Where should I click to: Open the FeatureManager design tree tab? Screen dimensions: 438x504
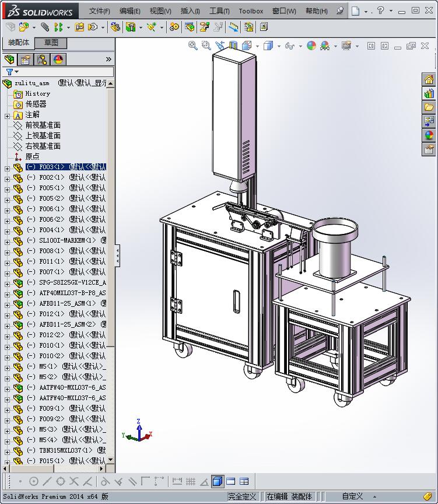click(x=10, y=60)
